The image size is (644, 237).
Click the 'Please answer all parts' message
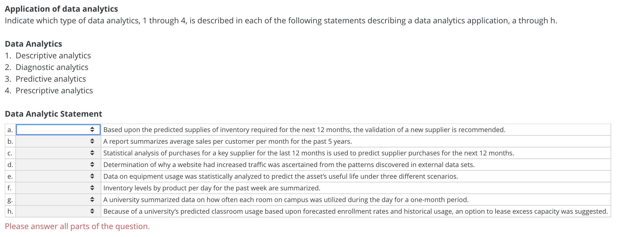coord(77,226)
